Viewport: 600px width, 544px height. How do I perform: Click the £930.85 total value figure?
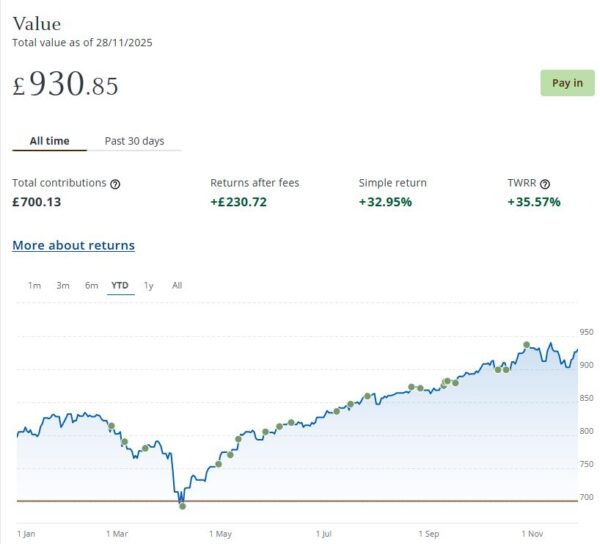[66, 85]
